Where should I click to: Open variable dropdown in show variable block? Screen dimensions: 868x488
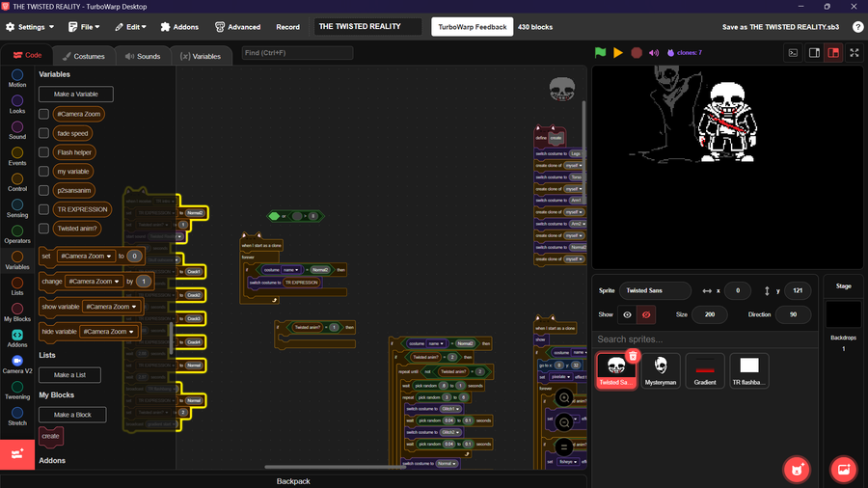click(x=111, y=307)
